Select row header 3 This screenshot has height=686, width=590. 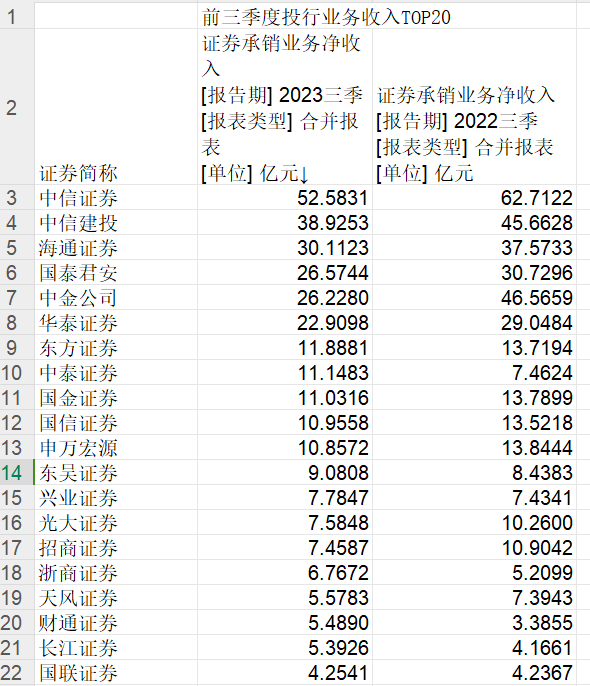(x=17, y=198)
